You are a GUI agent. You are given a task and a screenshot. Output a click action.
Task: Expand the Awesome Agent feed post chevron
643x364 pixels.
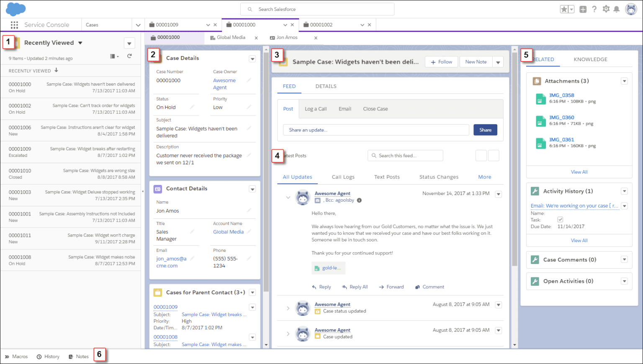click(x=288, y=197)
